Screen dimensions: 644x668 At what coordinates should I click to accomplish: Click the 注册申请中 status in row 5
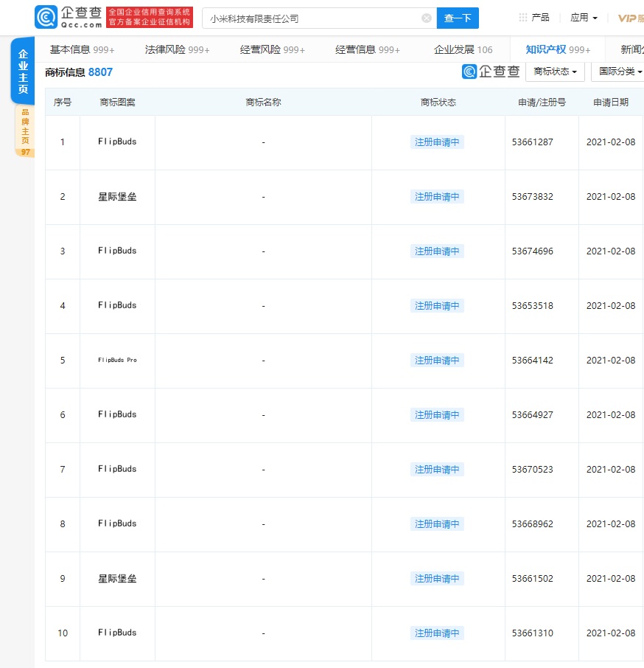[437, 361]
